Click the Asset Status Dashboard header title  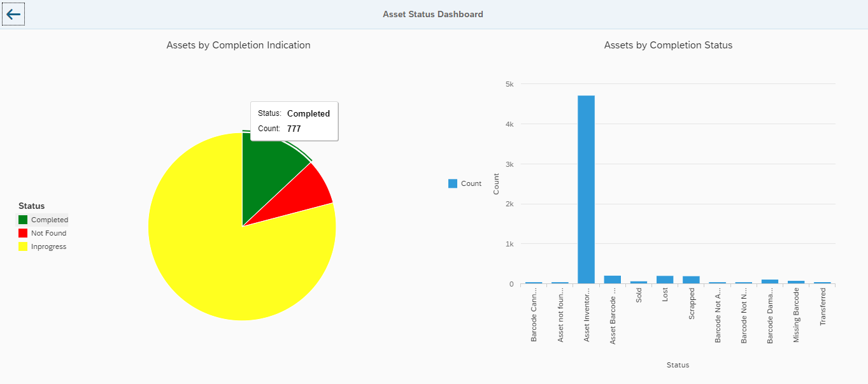(432, 13)
